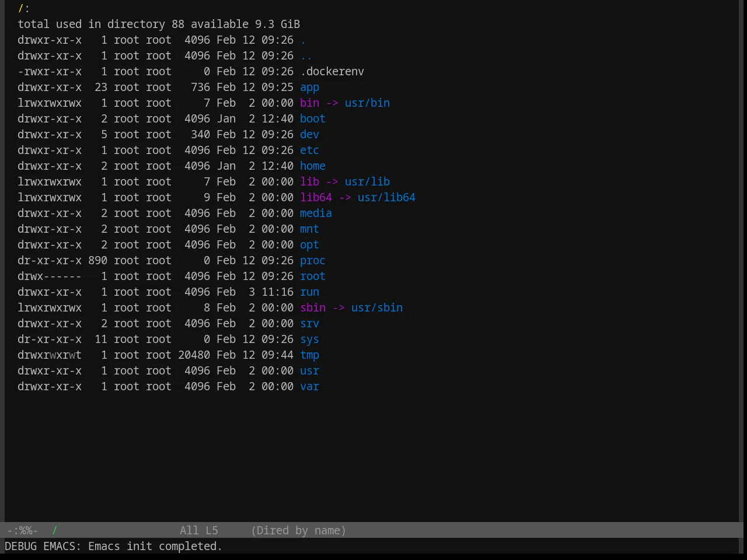747x560 pixels.
Task: Click the link count 890 of proc
Action: 97,261
